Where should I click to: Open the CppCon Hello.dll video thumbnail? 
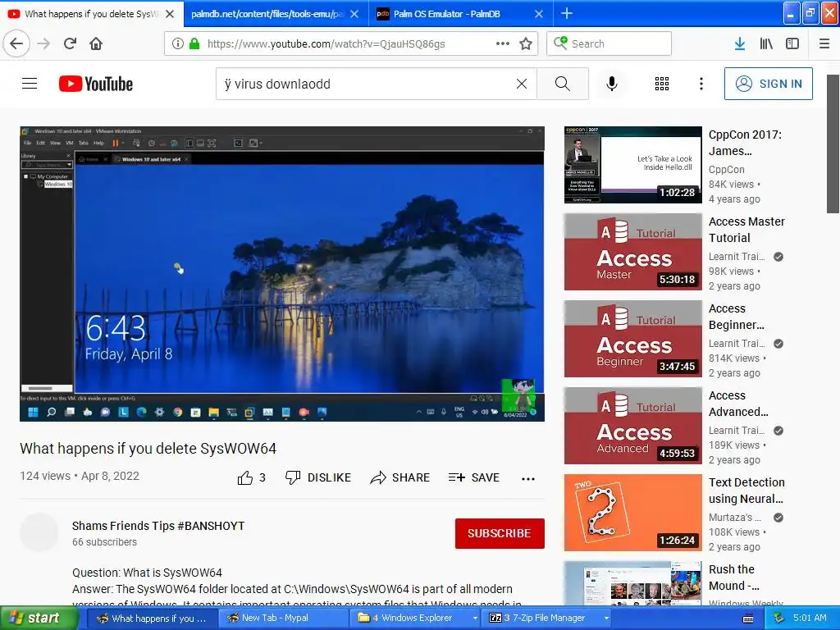click(x=632, y=164)
